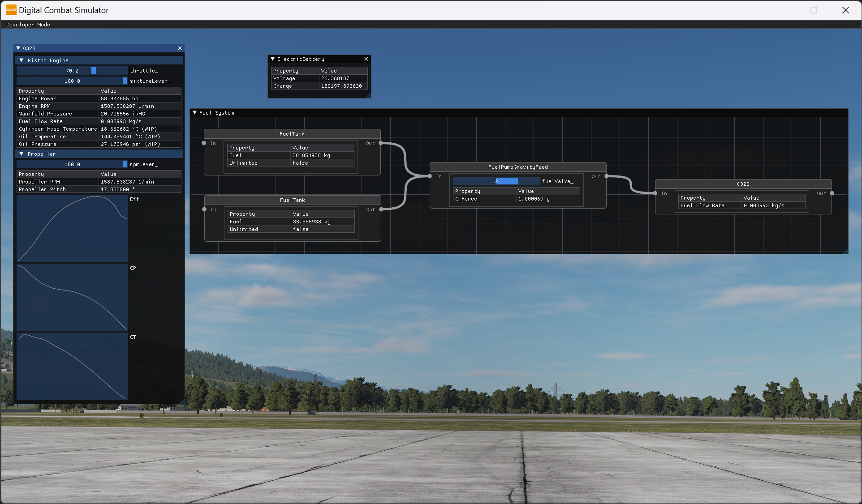Close the ElectricBattery window
Screen dimensions: 862x504
click(x=366, y=59)
